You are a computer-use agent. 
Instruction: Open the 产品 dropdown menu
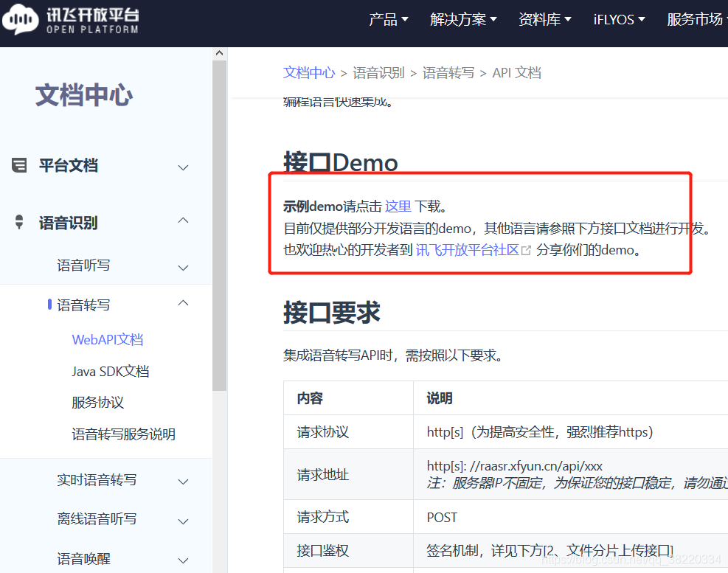[x=388, y=19]
